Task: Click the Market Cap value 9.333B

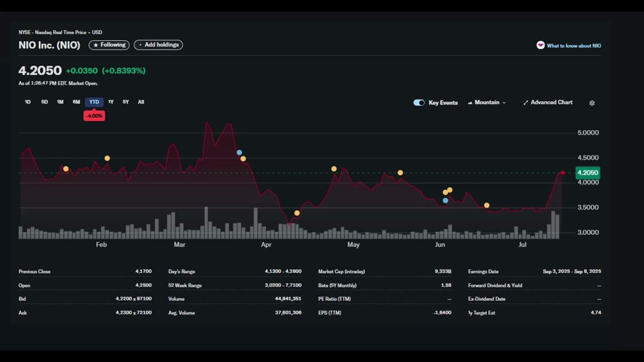Action: [443, 272]
